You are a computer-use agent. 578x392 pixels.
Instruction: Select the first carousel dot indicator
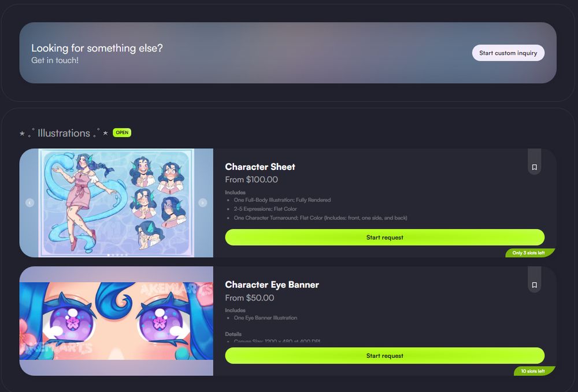[x=109, y=255]
